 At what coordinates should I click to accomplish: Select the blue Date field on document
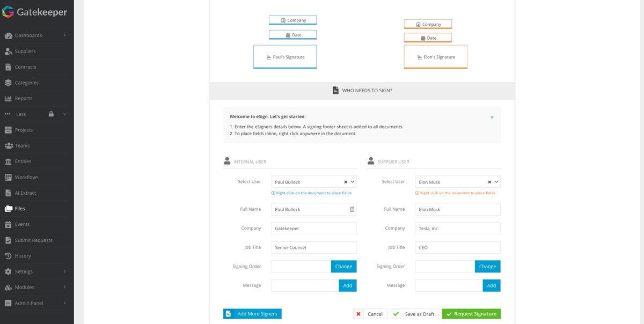(293, 35)
